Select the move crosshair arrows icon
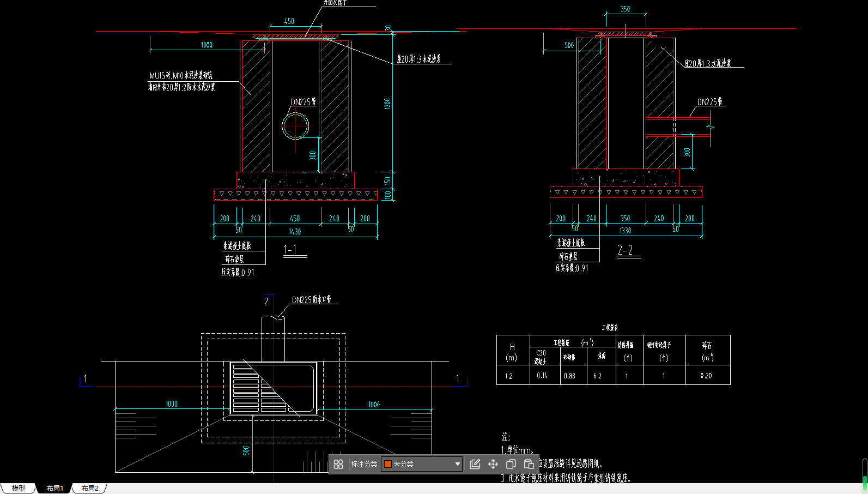This screenshot has width=868, height=494. [493, 464]
